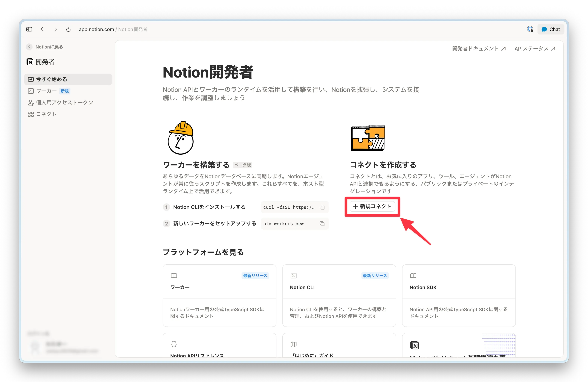The image size is (588, 382).
Task: Click the arrow-box icon beside 今すぐ始める
Action: tap(31, 79)
